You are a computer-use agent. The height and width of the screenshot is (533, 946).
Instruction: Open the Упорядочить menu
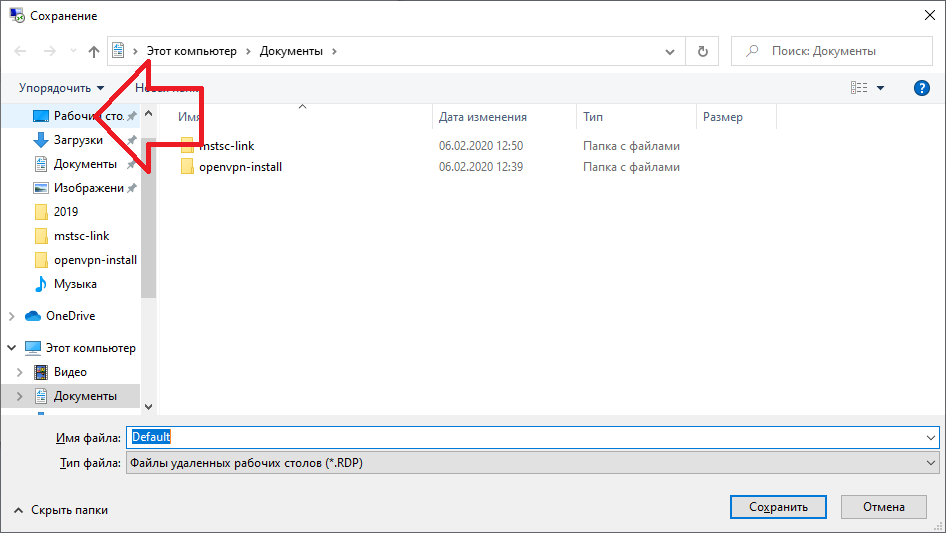tap(61, 88)
